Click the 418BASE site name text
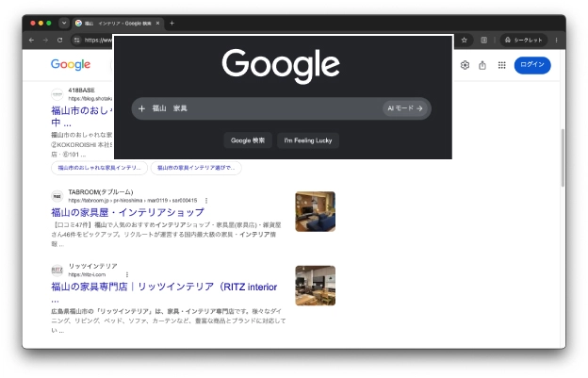 pos(81,90)
